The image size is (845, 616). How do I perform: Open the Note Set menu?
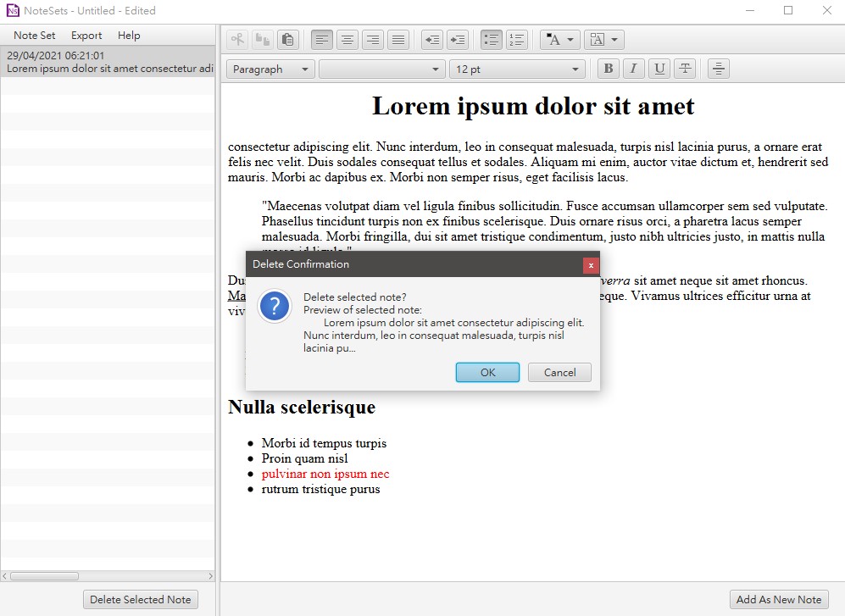coord(35,36)
